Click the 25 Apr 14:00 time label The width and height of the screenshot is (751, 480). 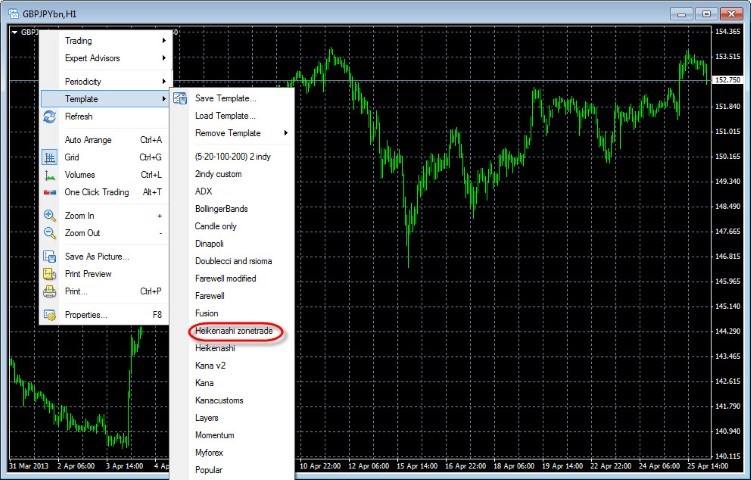click(708, 466)
